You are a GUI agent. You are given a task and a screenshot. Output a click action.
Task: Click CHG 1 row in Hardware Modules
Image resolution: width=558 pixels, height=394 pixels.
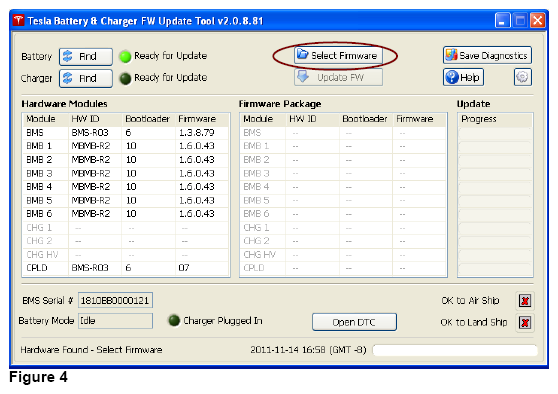pyautogui.click(x=126, y=227)
